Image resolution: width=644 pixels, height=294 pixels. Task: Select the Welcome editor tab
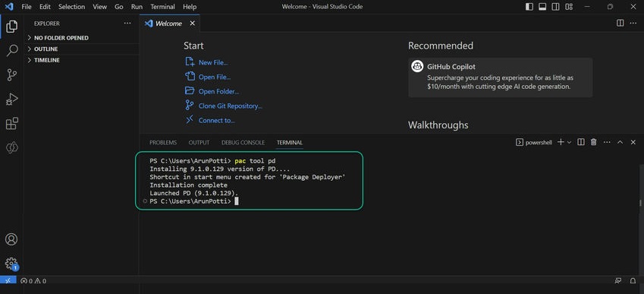(x=170, y=24)
